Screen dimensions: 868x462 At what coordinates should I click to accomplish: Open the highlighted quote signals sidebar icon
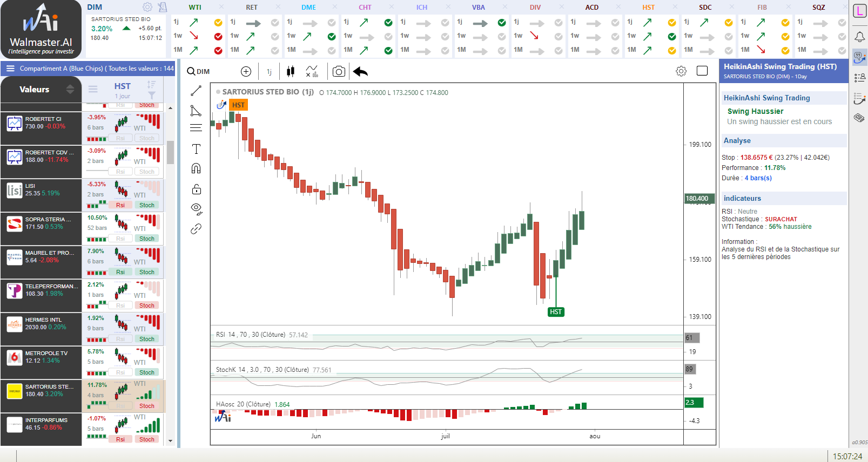point(859,57)
